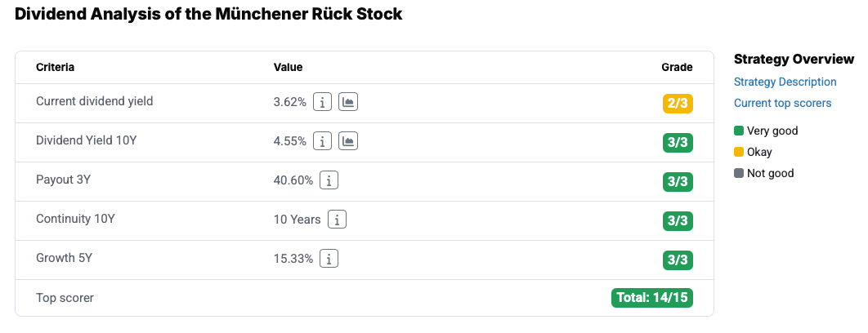Open the Current top scorers link
The height and width of the screenshot is (333, 868).
pos(782,103)
